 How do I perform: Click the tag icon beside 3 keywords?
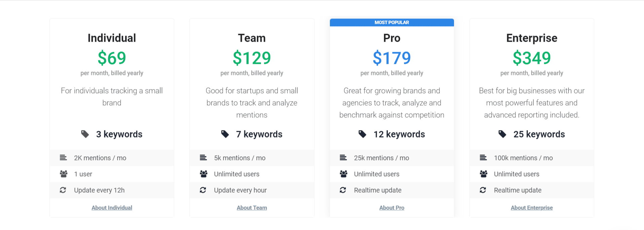tap(85, 134)
